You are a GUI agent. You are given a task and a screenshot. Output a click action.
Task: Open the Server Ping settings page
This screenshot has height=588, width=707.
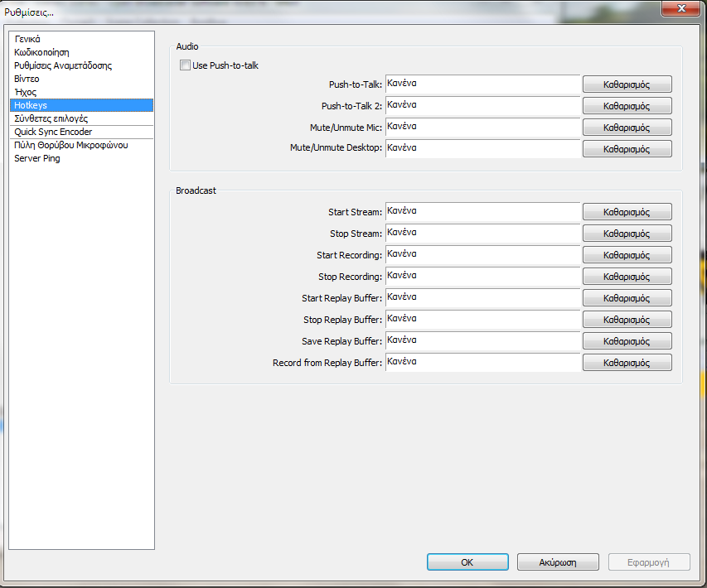click(x=81, y=159)
